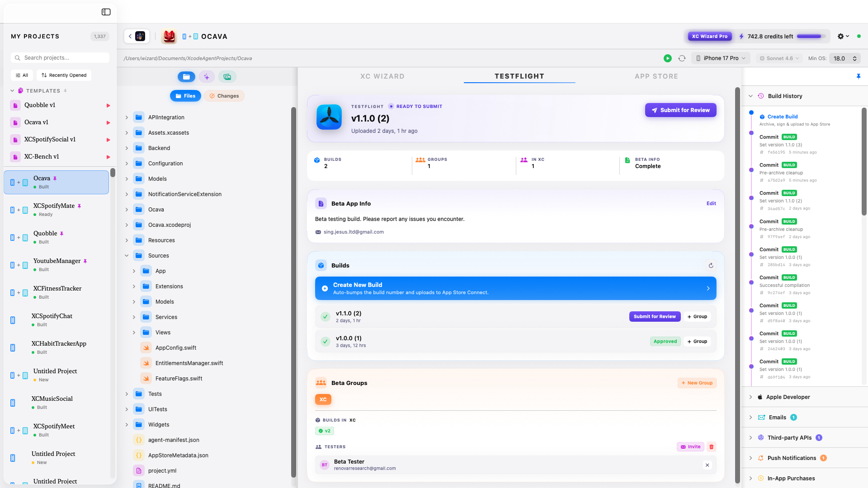Edit the Beta App Info
This screenshot has height=488, width=868.
pyautogui.click(x=711, y=204)
